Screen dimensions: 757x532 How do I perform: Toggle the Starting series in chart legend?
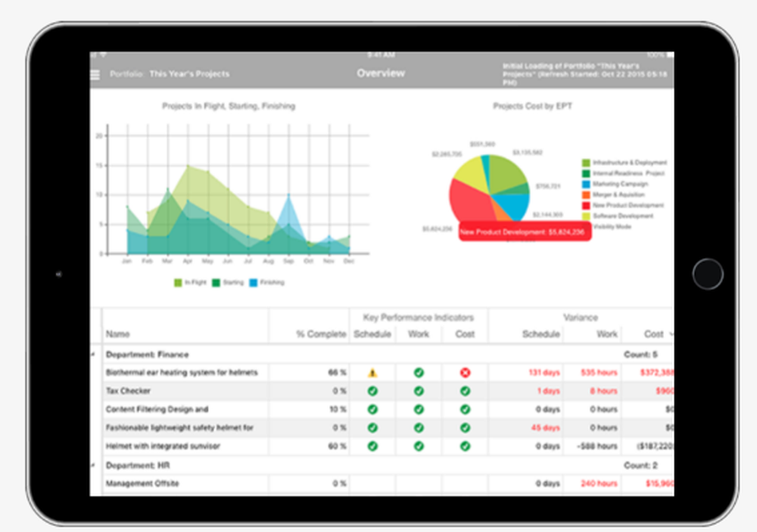tap(228, 282)
